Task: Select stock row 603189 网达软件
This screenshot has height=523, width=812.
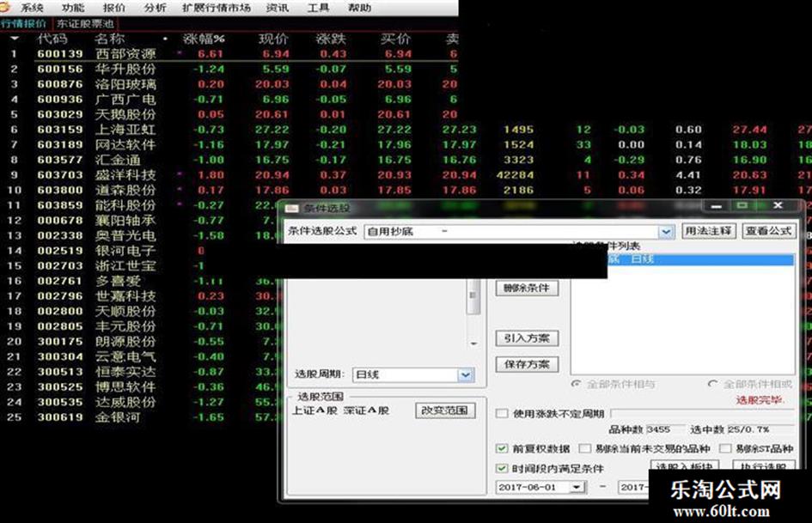Action: [x=406, y=144]
